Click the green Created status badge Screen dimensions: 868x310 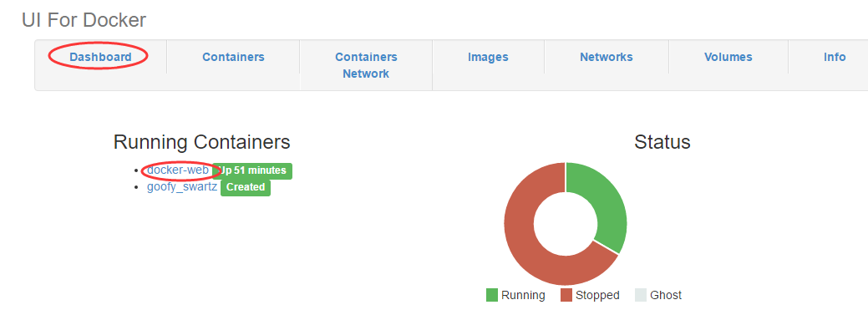pyautogui.click(x=246, y=188)
